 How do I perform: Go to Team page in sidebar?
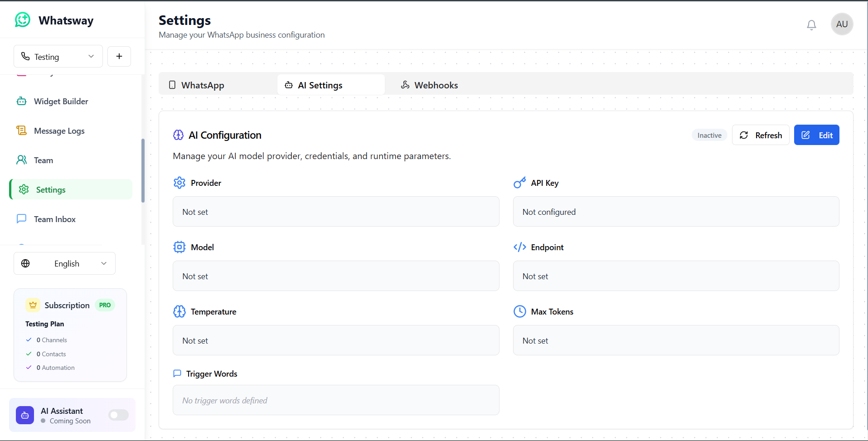43,160
